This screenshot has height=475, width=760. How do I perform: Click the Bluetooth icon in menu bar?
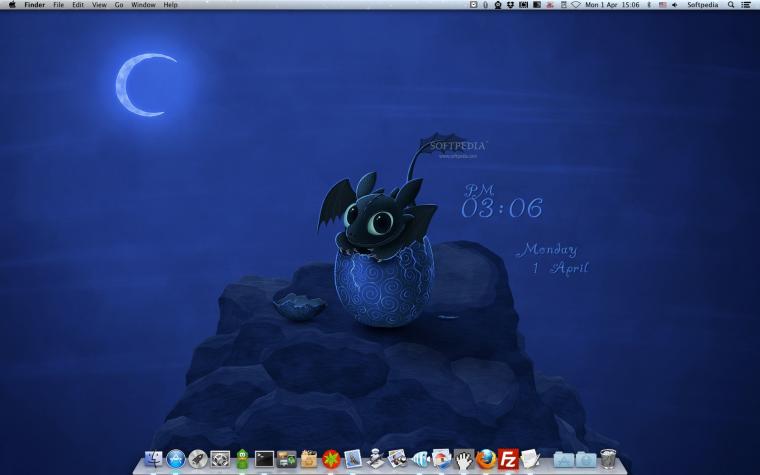click(x=649, y=5)
